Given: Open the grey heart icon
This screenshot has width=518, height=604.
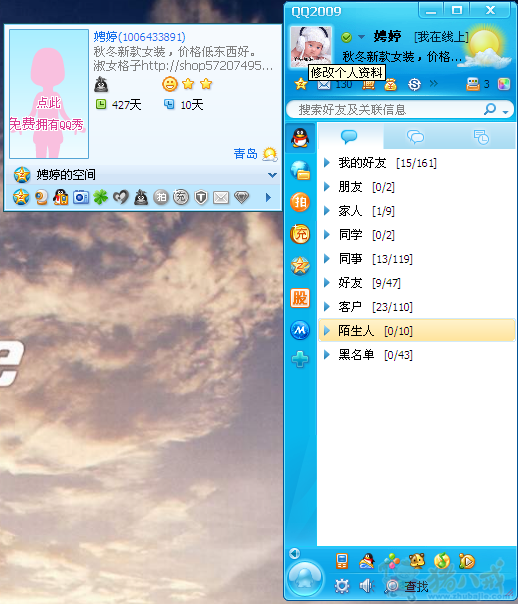Looking at the screenshot, I should tap(121, 197).
